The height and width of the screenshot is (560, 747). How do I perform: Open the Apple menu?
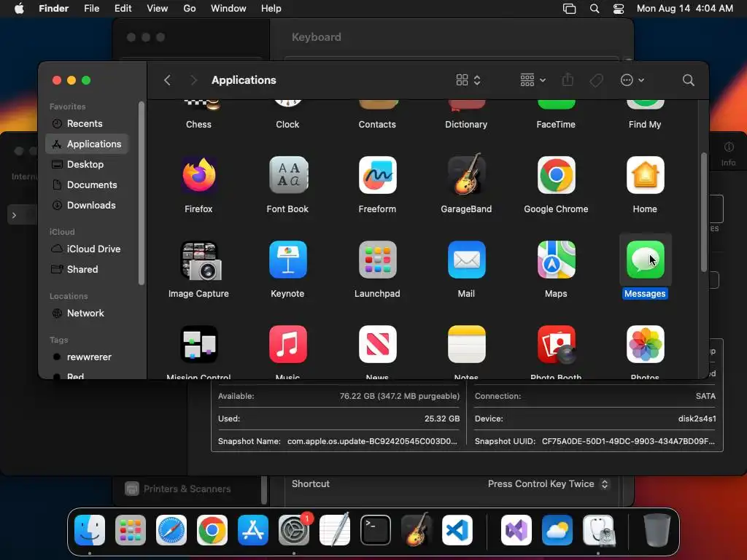19,9
